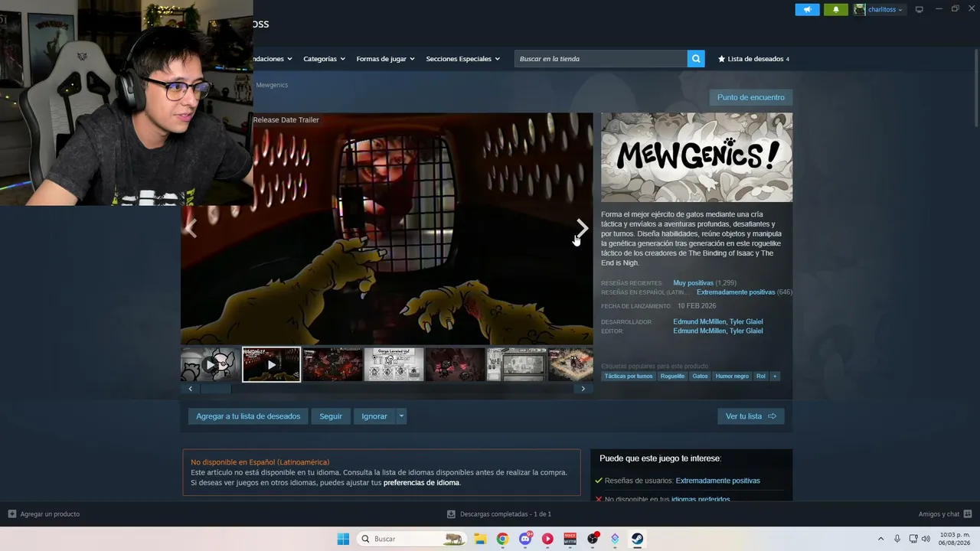Open Google Chrome from the taskbar
This screenshot has width=980, height=551.
pyautogui.click(x=502, y=539)
